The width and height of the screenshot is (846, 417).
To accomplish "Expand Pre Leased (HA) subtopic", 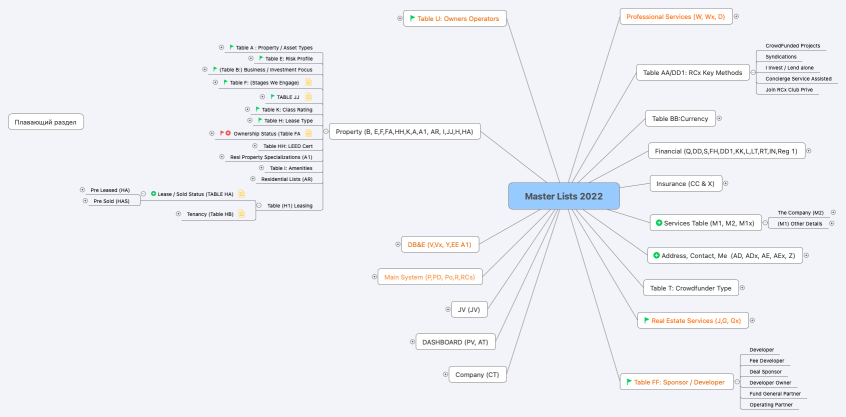I will [x=83, y=189].
